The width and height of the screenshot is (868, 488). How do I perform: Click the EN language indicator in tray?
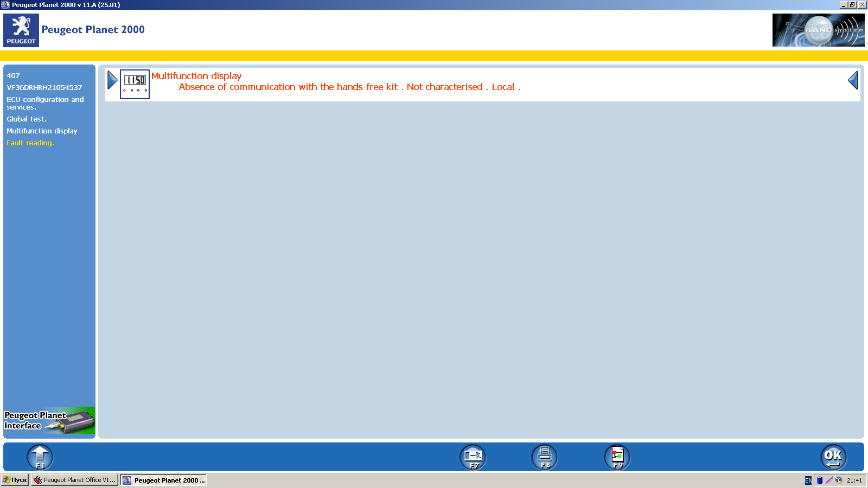(808, 480)
